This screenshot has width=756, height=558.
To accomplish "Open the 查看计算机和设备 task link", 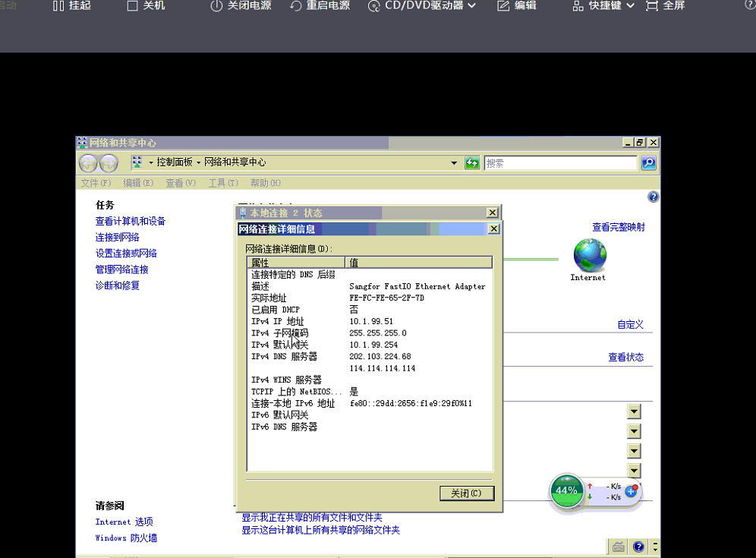I will click(x=131, y=222).
